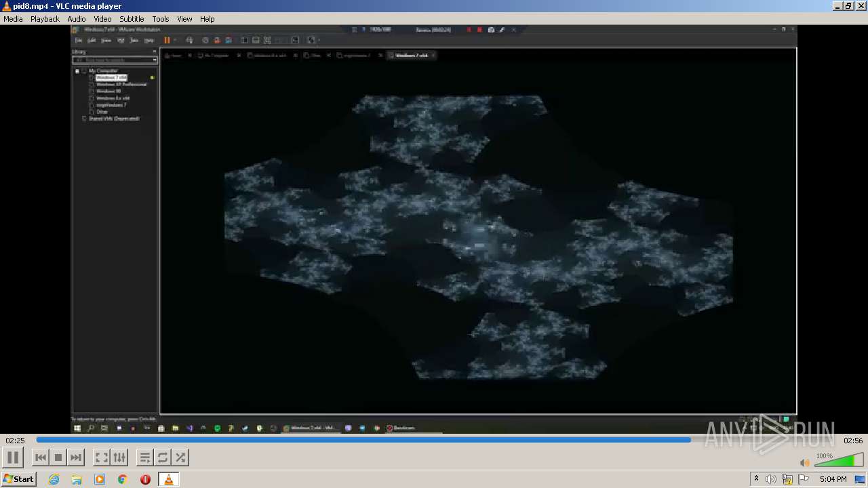The width and height of the screenshot is (868, 488).
Task: Show extended settings equalizer
Action: tap(119, 457)
